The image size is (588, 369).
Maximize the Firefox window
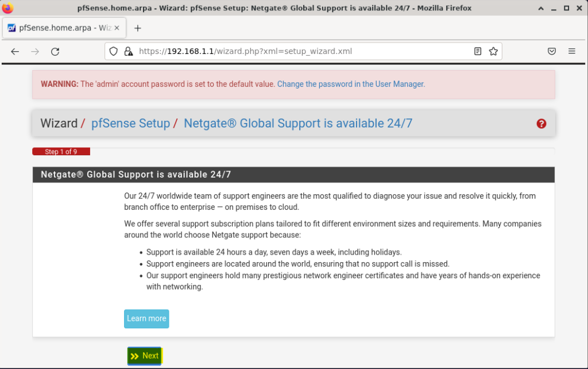point(566,8)
